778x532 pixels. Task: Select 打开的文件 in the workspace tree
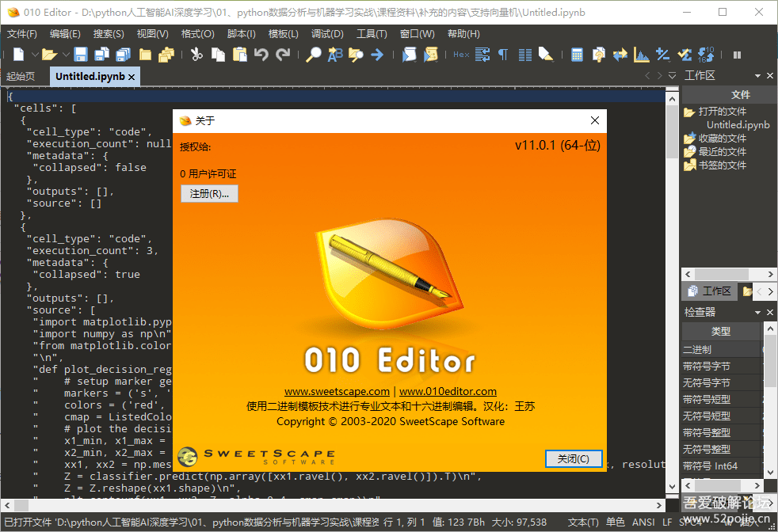pos(722,112)
